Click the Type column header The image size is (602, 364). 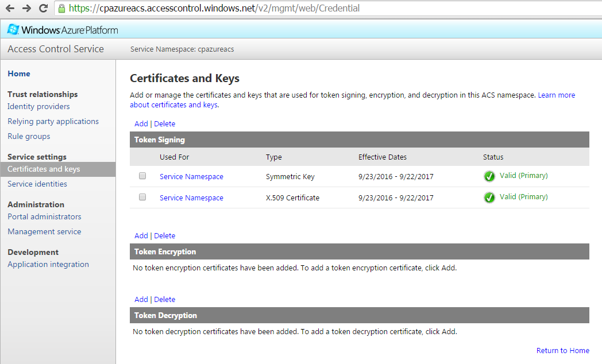[274, 157]
